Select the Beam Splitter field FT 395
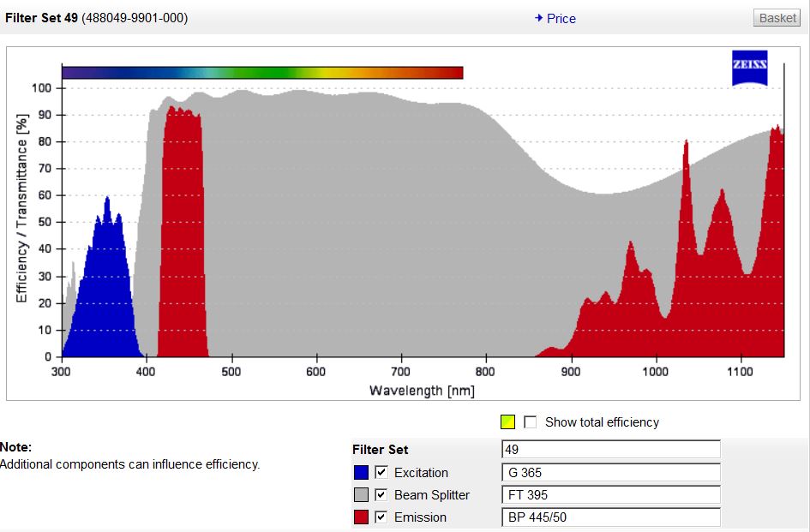Viewport: 810px width, 532px height. click(x=610, y=494)
